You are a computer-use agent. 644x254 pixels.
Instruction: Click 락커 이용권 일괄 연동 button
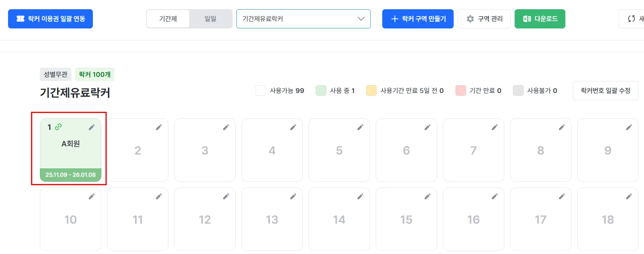(x=50, y=19)
